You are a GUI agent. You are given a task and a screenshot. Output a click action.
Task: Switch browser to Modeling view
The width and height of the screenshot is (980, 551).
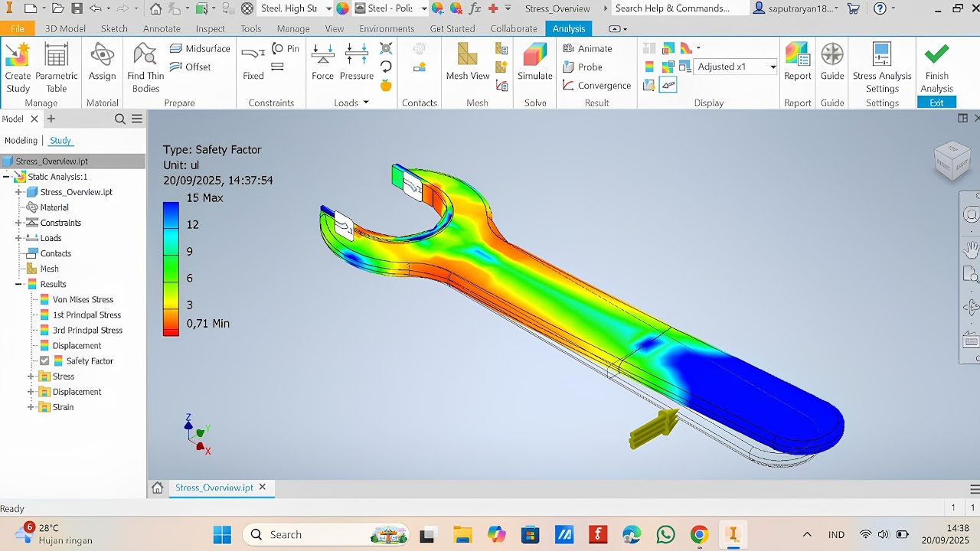21,141
